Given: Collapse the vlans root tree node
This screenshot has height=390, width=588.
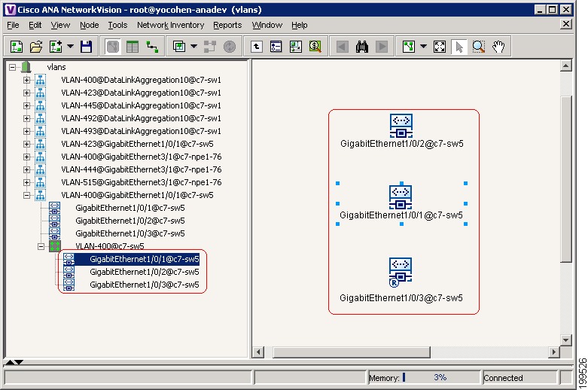Looking at the screenshot, I should click(12, 67).
